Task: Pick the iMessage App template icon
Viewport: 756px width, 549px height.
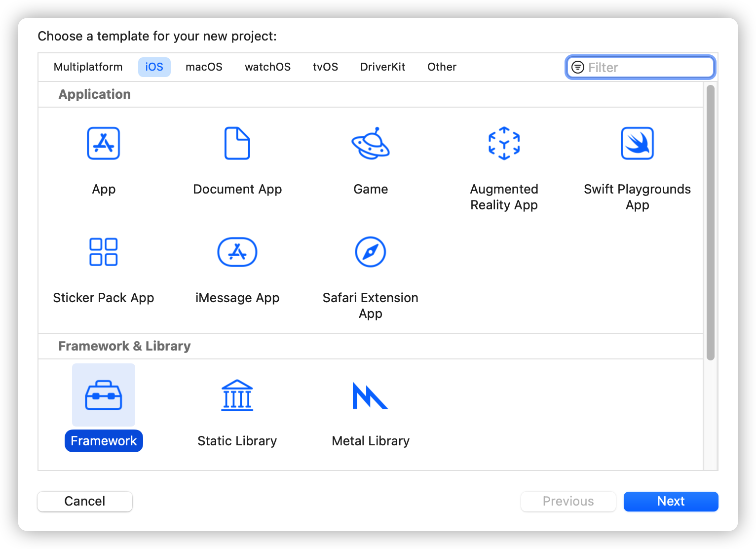Action: pos(237,252)
